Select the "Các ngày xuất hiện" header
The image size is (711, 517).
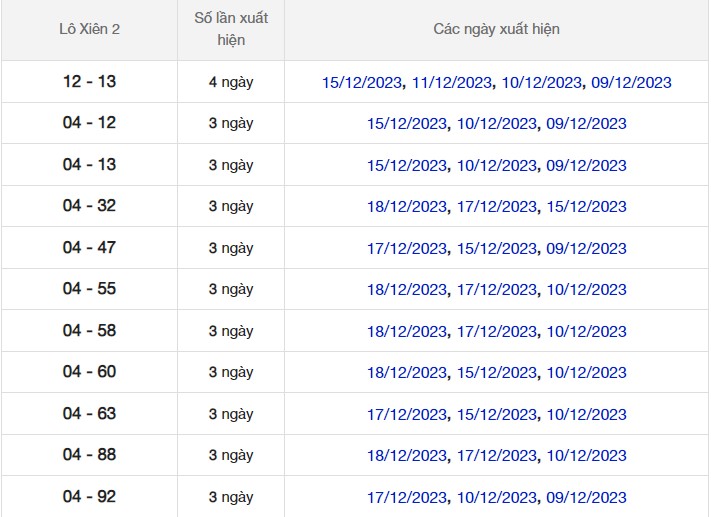coord(496,30)
